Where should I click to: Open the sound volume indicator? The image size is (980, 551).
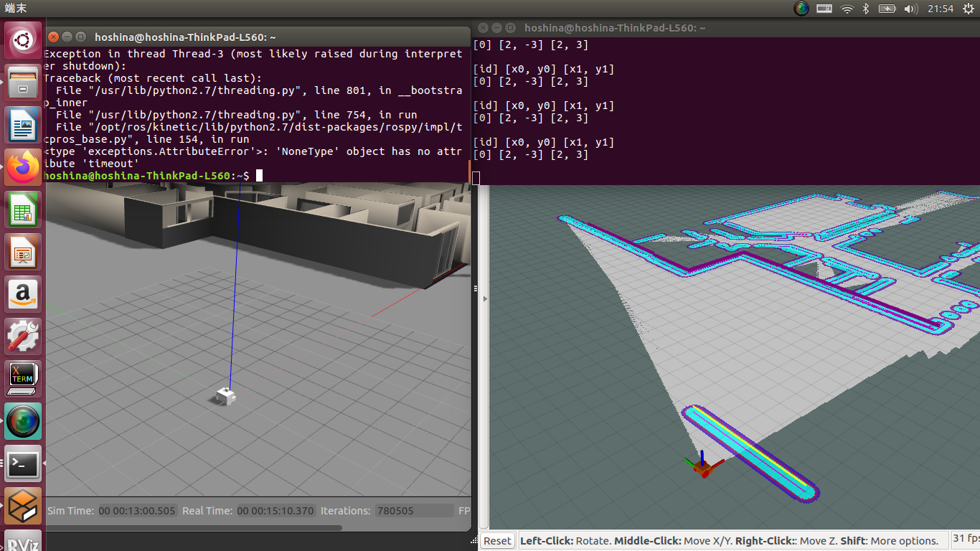[910, 9]
